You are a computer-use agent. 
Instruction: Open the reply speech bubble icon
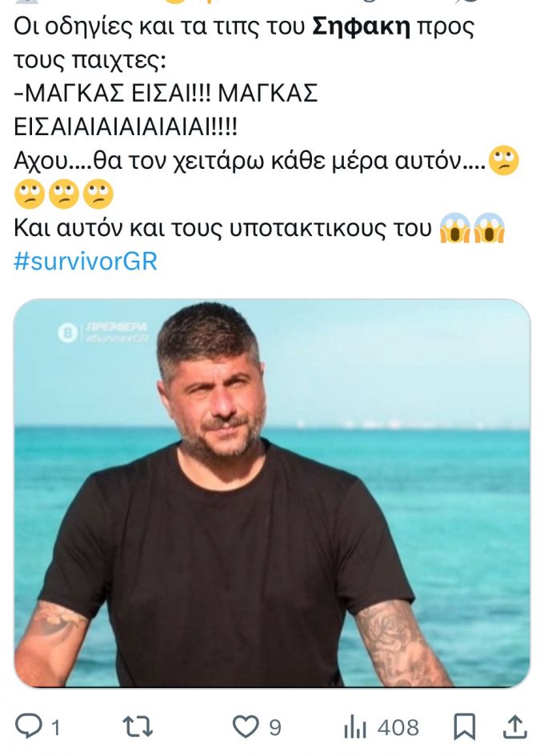pos(29,726)
